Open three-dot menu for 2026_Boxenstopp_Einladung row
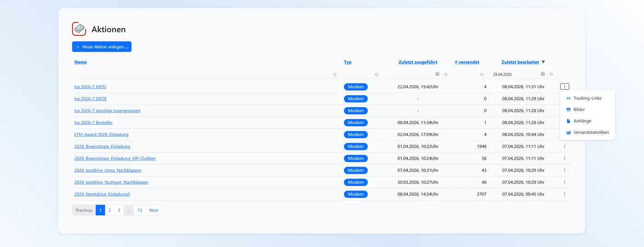Viewport: 644px width, 247px height. coord(564,146)
